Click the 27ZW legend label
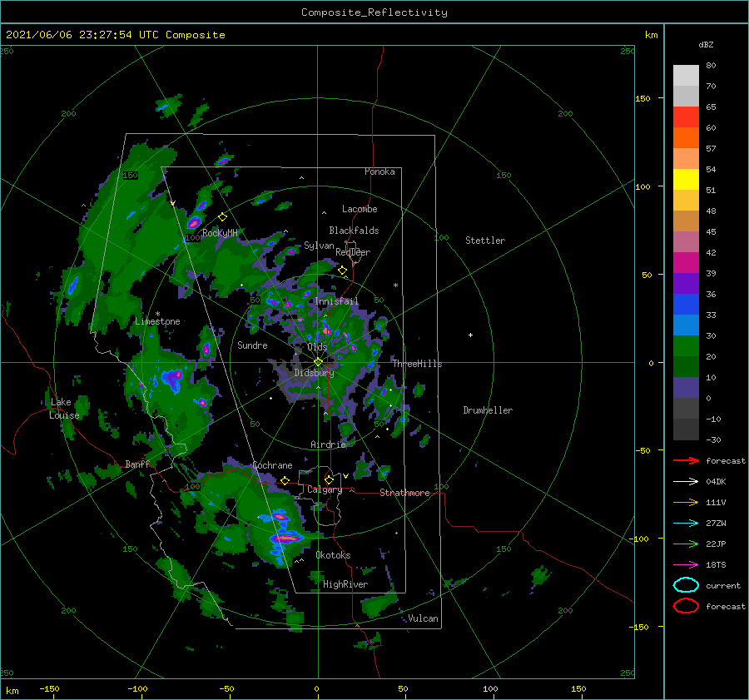Screen dimensions: 749x700 [x=716, y=524]
